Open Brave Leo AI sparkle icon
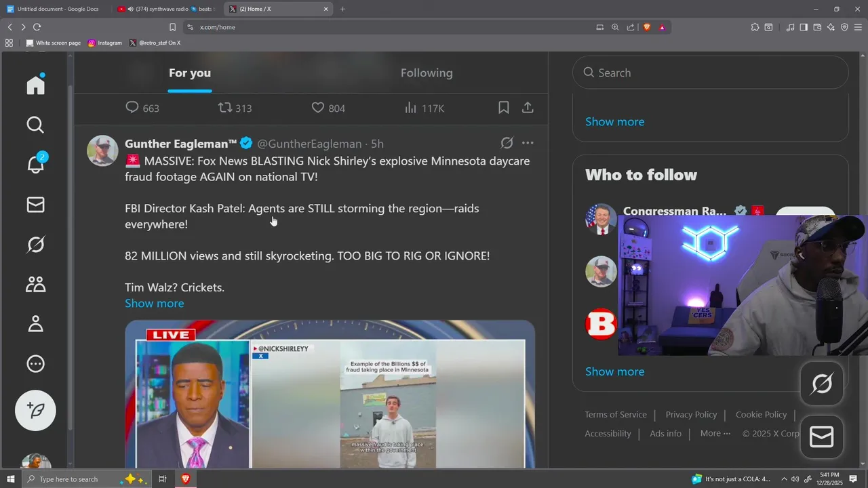This screenshot has height=488, width=868. tap(831, 27)
